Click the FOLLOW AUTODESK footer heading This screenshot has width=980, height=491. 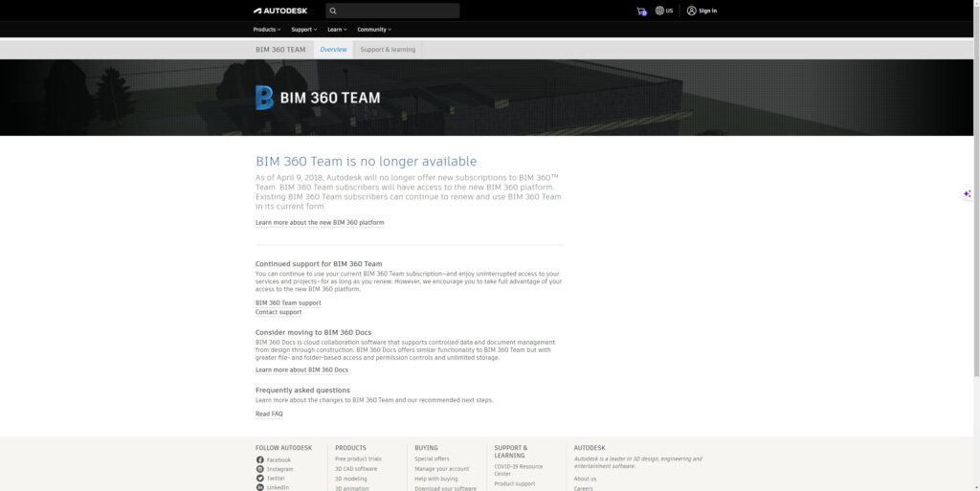283,448
